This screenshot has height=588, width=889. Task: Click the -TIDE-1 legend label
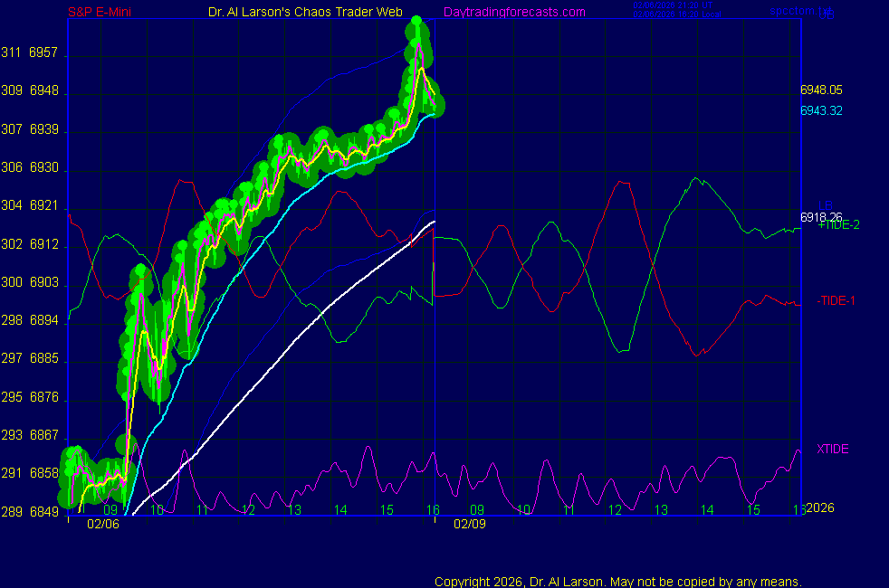[836, 300]
